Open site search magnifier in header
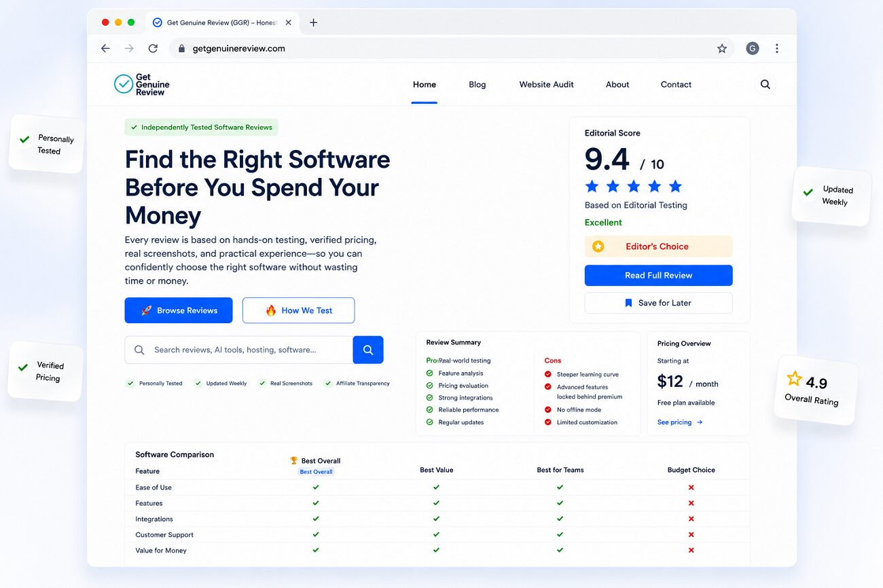883x588 pixels. coord(765,84)
